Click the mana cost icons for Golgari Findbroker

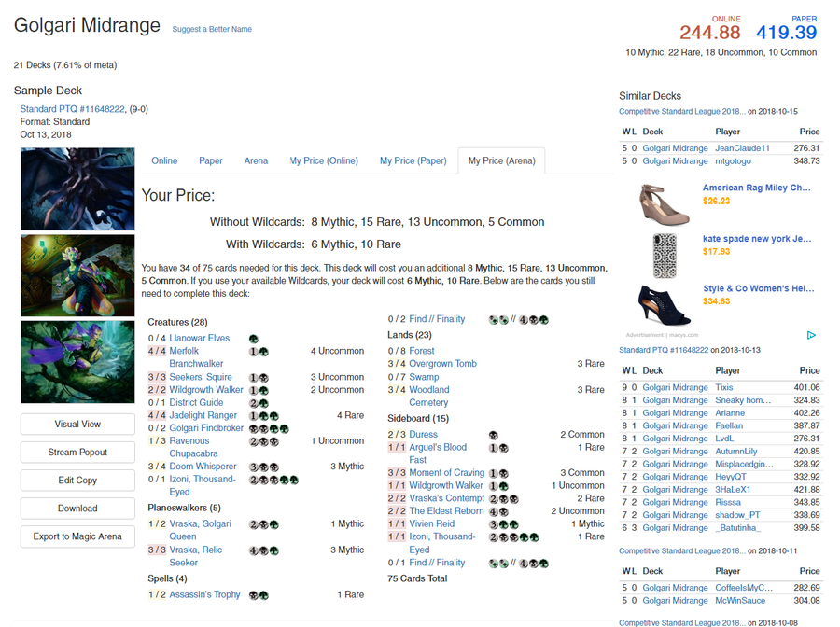click(269, 429)
